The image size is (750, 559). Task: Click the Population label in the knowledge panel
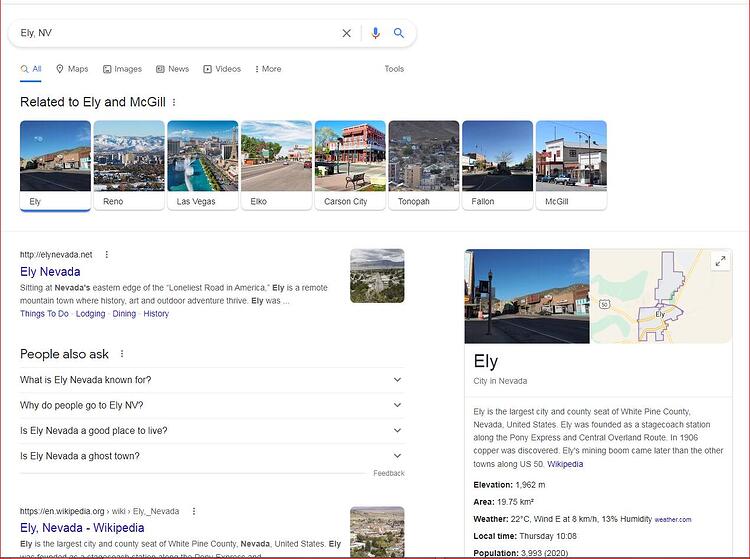pos(496,553)
